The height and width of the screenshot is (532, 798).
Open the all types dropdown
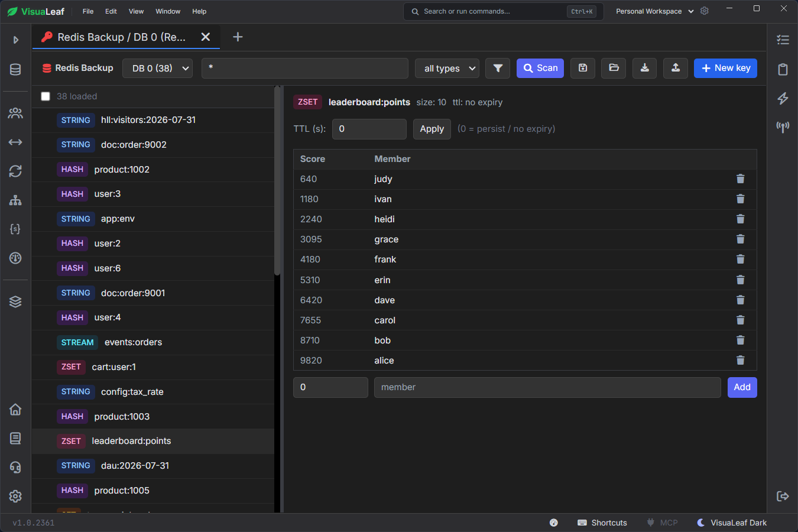[447, 69]
